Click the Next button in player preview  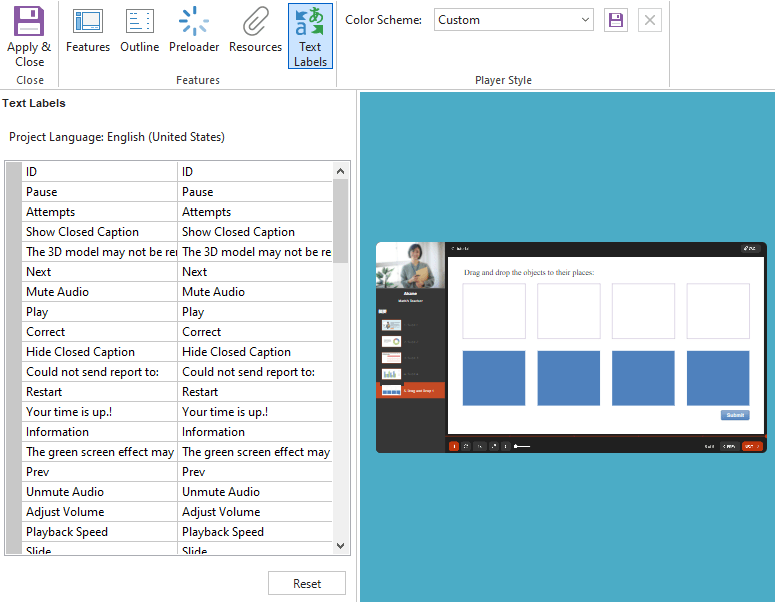(752, 446)
